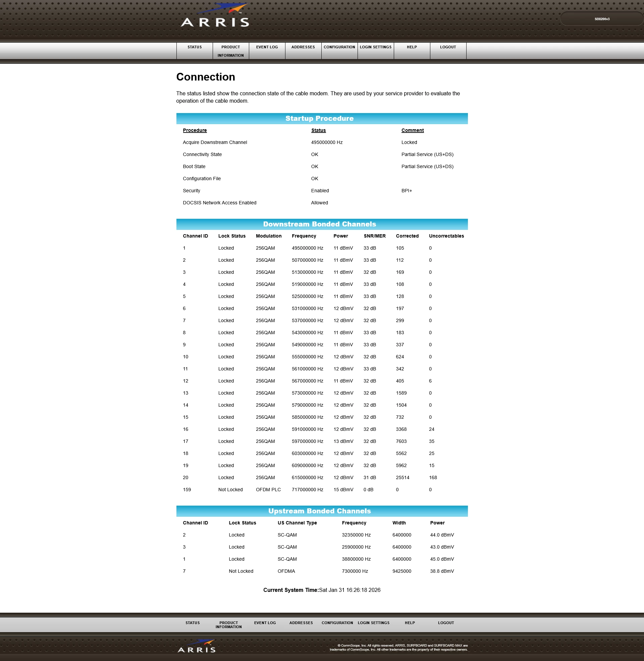Open footer Product Information link
This screenshot has width=644, height=661.
[229, 625]
